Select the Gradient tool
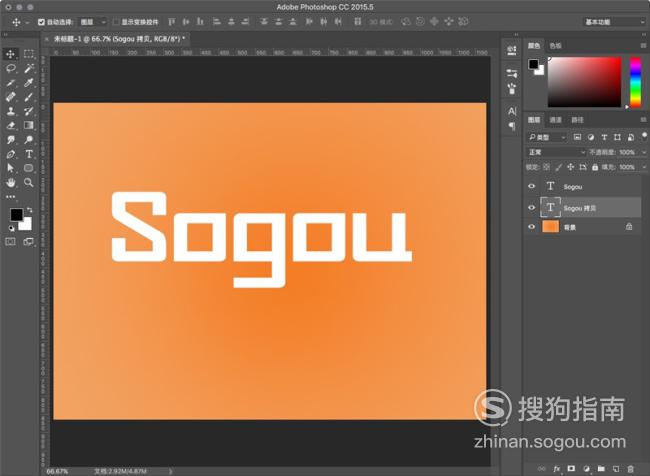 (x=29, y=125)
